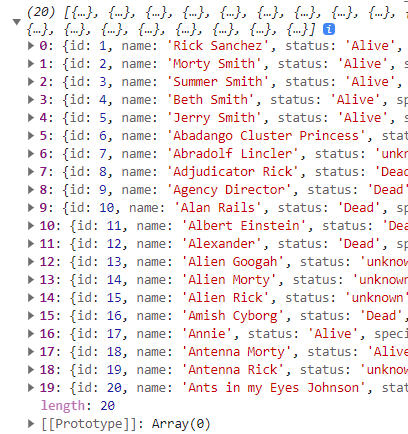Expand entry 4 Jerry Smith
Viewport: 408px width, 434px height.
(x=31, y=117)
